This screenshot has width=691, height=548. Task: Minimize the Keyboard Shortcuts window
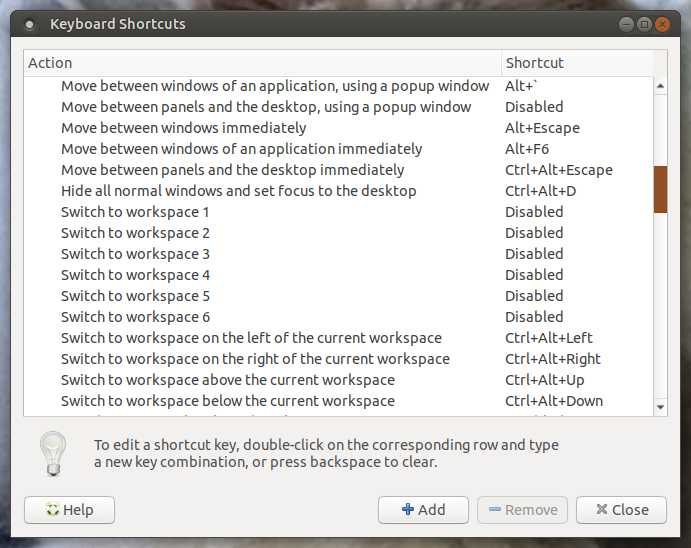point(626,24)
